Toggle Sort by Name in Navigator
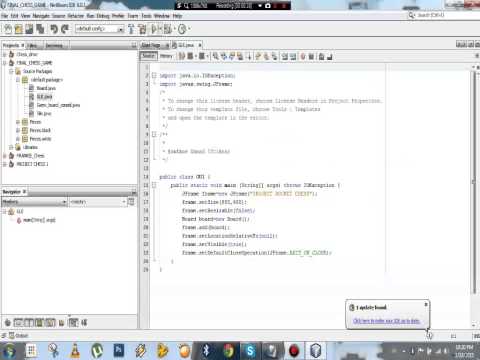This screenshot has height=360, width=480. coord(73,322)
